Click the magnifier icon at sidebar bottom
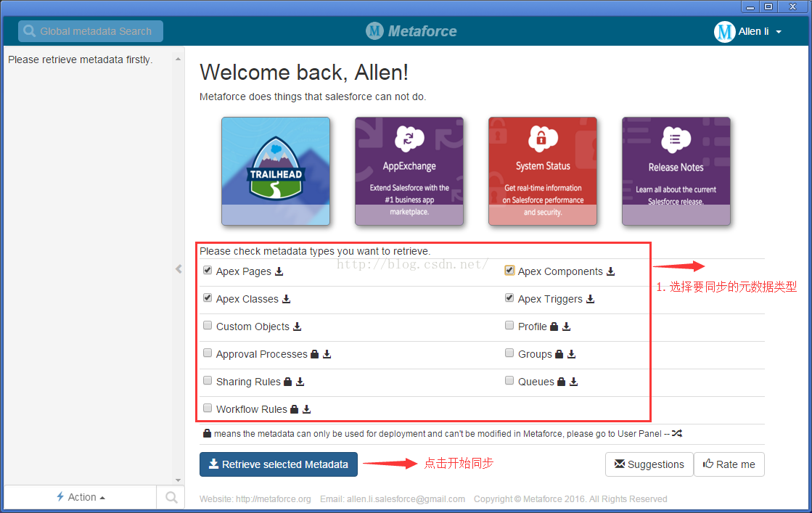This screenshot has height=513, width=812. click(x=171, y=497)
